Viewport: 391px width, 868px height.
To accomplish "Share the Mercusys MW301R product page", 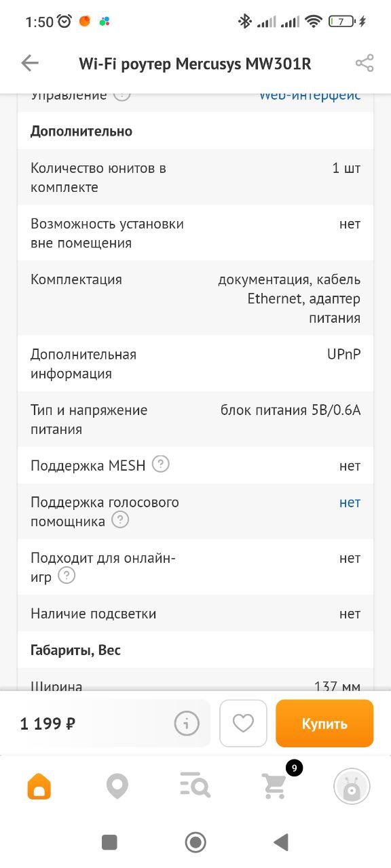I will [x=365, y=64].
